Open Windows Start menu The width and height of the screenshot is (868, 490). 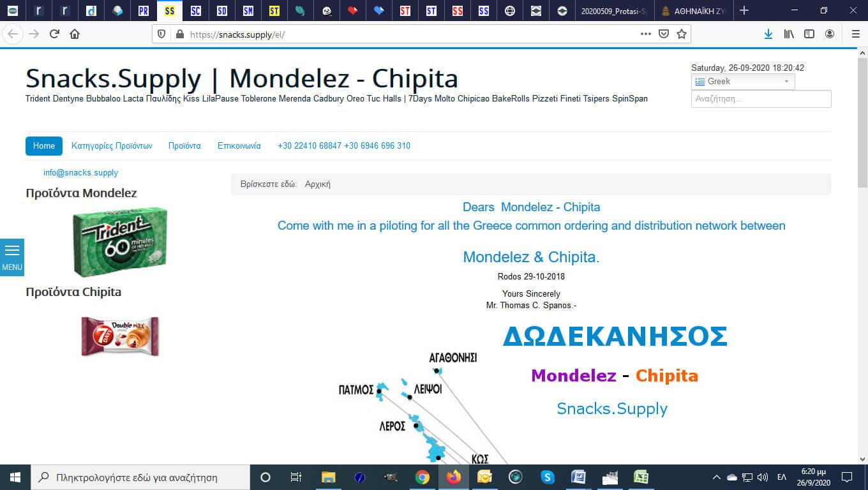(15, 477)
